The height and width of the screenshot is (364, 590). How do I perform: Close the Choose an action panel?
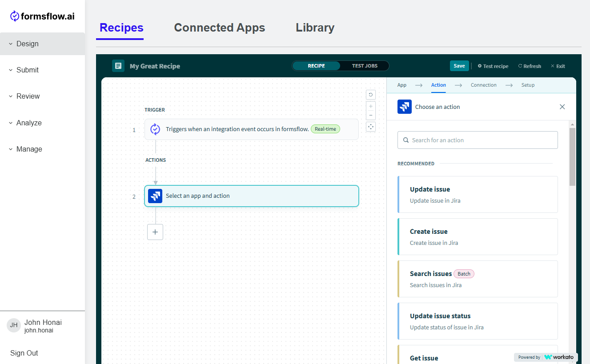[x=562, y=107]
